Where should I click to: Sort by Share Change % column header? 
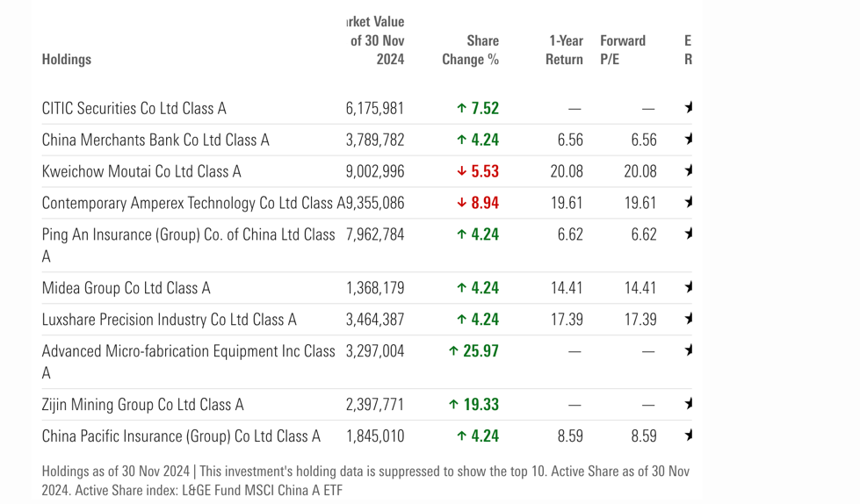pyautogui.click(x=471, y=50)
